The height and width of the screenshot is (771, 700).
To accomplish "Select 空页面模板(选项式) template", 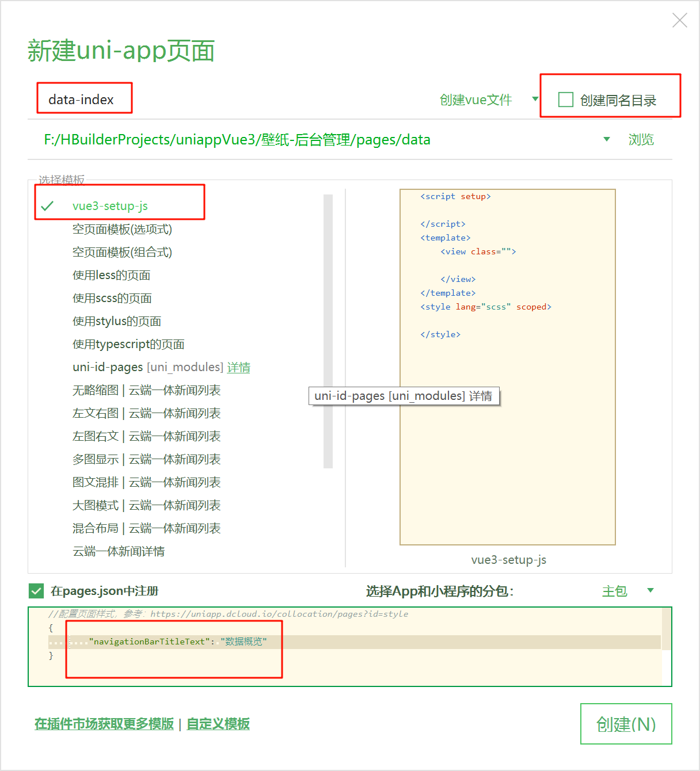I will pyautogui.click(x=122, y=229).
